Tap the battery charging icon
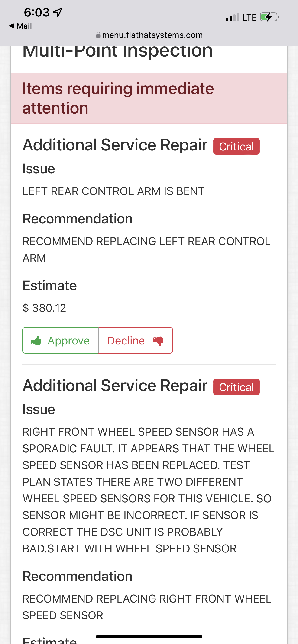298x644 pixels. click(x=269, y=17)
